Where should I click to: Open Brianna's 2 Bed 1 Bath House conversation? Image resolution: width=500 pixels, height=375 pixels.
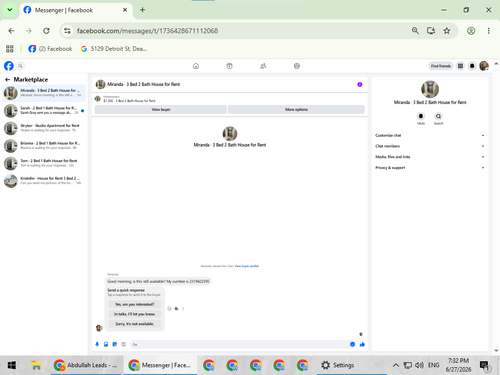pos(44,146)
